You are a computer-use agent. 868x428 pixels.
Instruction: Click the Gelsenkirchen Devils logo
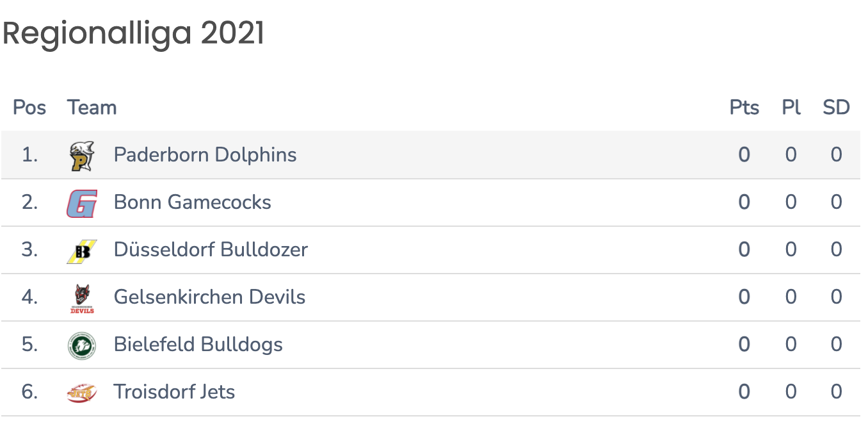pyautogui.click(x=82, y=298)
